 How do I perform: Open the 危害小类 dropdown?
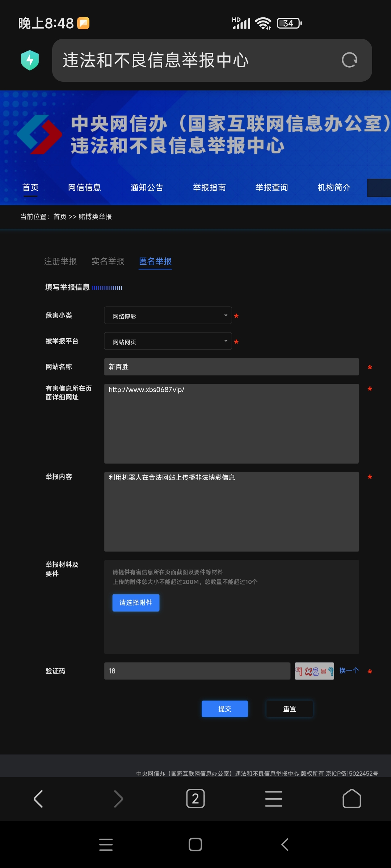tap(168, 316)
